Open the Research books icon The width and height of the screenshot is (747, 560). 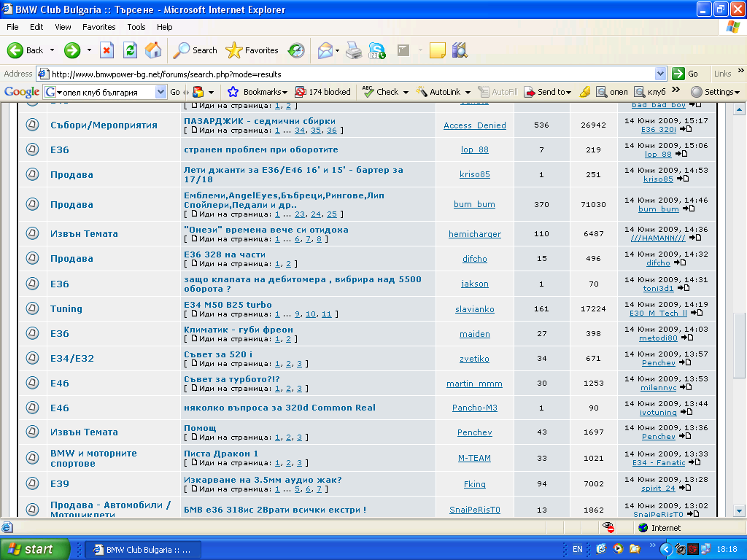pos(460,50)
